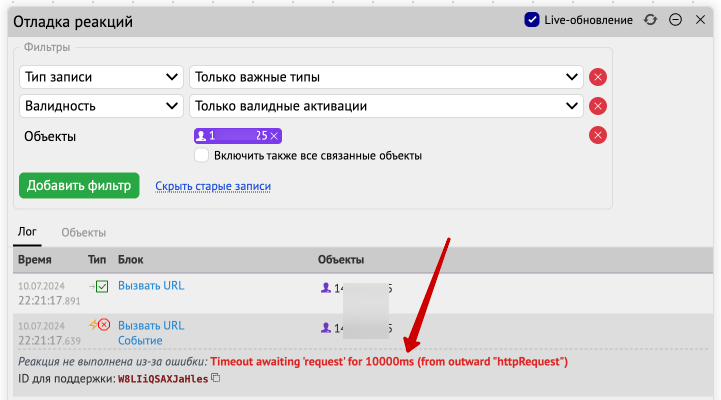Image resolution: width=721 pixels, height=400 pixels.
Task: Click the refresh icon in the title bar
Action: coord(651,20)
